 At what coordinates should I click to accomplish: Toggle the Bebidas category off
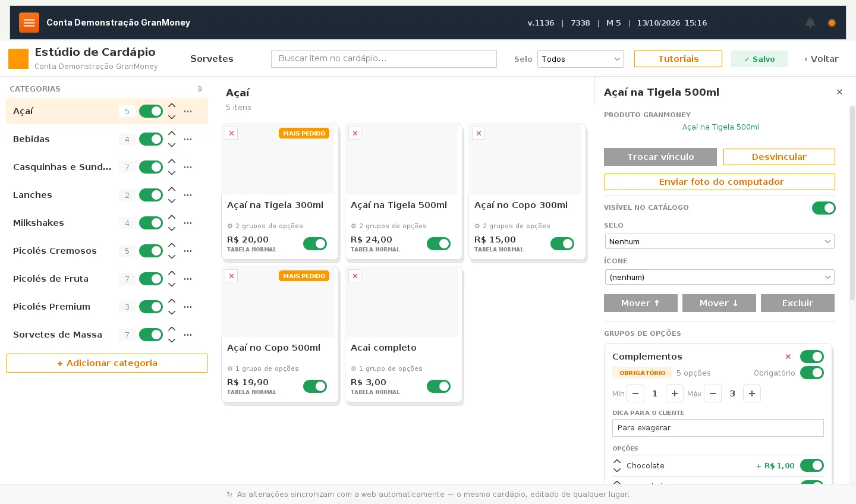pos(151,139)
